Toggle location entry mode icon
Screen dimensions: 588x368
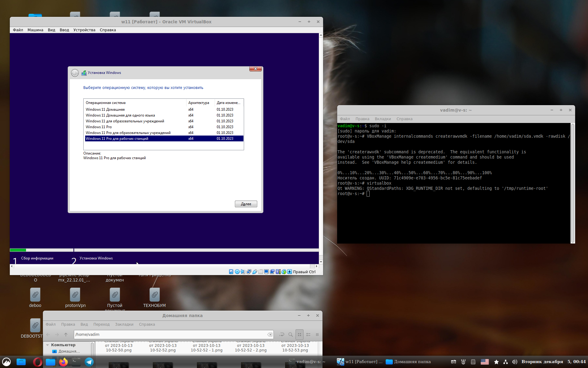pyautogui.click(x=282, y=335)
